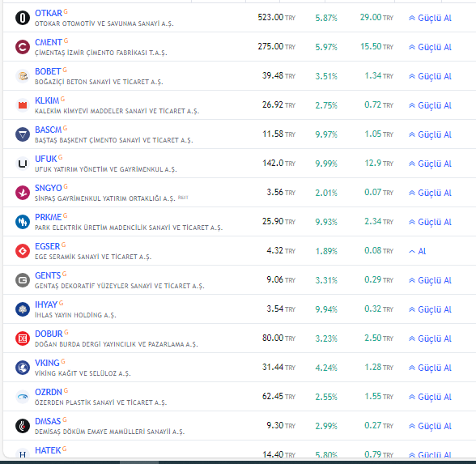Screen dimensions: 476x464
Task: Click the BASCM triangle logo icon
Action: 23,134
